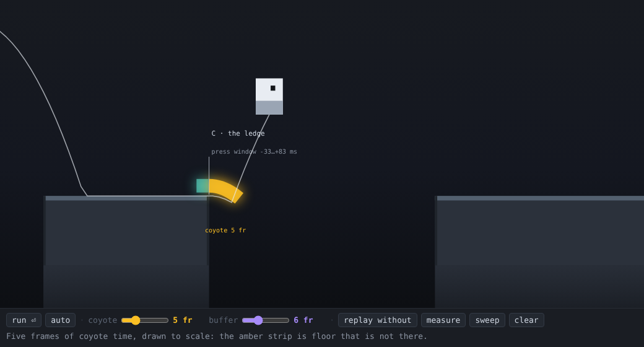Toggle the auto mode button

[61, 320]
